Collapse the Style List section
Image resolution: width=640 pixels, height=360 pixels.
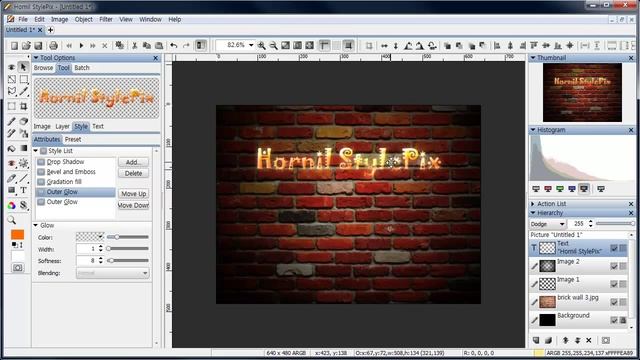click(36, 151)
